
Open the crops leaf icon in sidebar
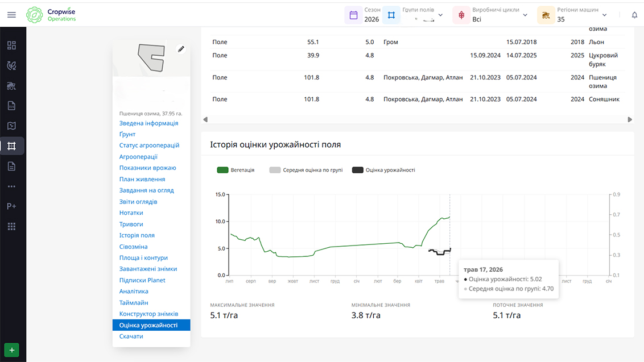(11, 66)
